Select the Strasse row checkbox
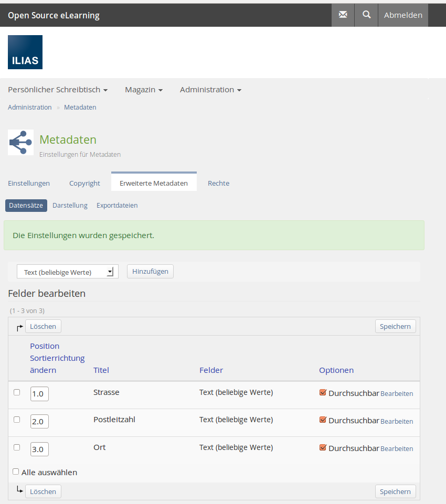Screen dimensions: 446x504 [17, 392]
